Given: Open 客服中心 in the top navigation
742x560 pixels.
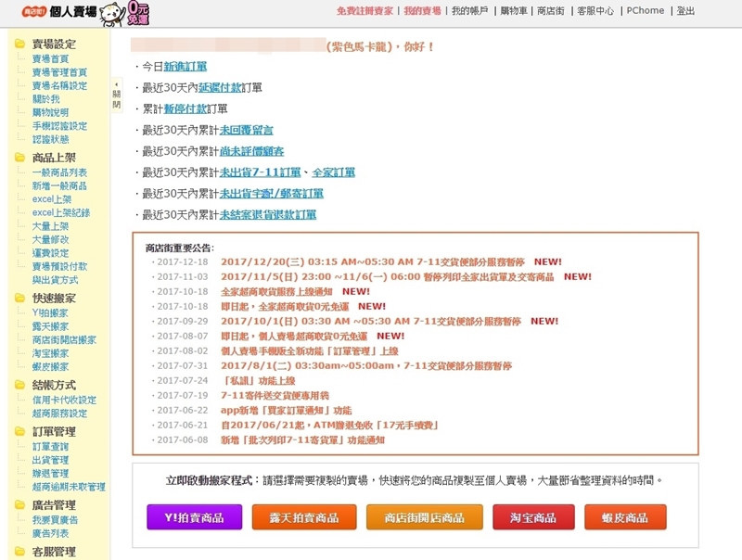Looking at the screenshot, I should [x=595, y=11].
